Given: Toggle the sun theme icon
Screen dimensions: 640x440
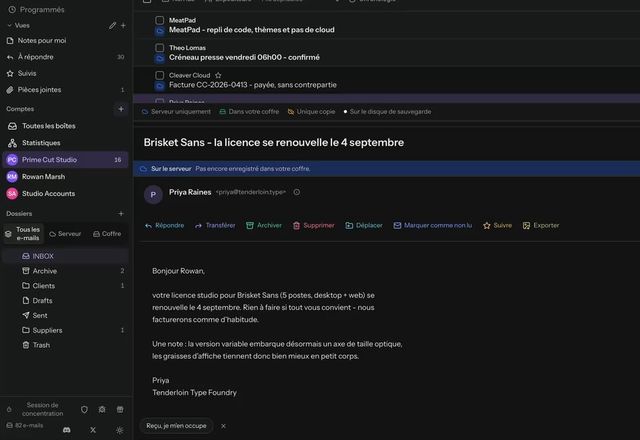Looking at the screenshot, I should point(119,430).
